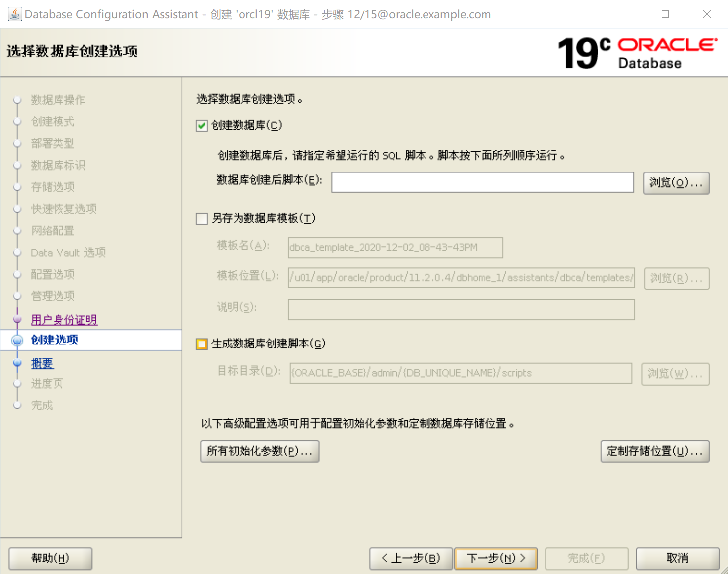Click 浏览(W)... button for target directory
The width and height of the screenshot is (728, 574).
click(675, 374)
